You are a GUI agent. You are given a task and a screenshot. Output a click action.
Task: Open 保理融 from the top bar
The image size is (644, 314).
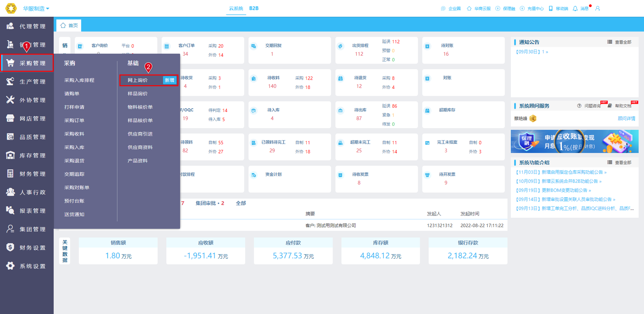coord(505,8)
